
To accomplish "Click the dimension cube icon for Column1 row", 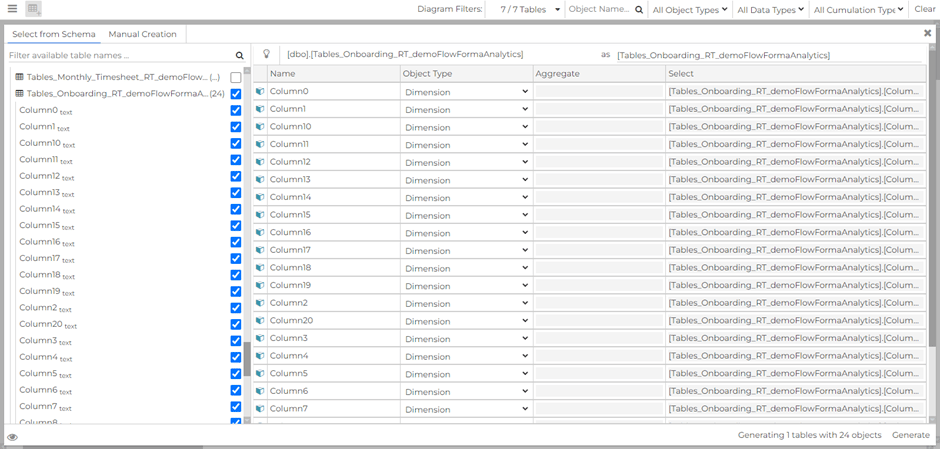I will (x=260, y=109).
